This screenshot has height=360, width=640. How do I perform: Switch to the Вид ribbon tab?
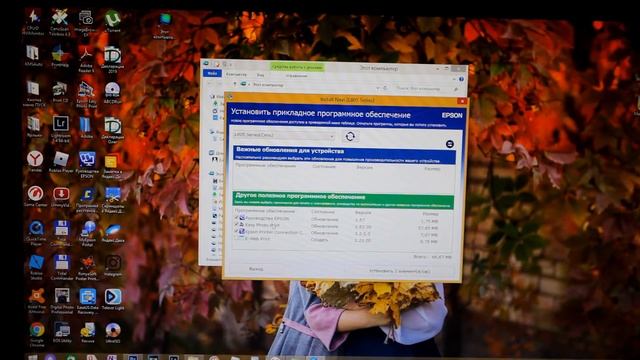[x=260, y=75]
